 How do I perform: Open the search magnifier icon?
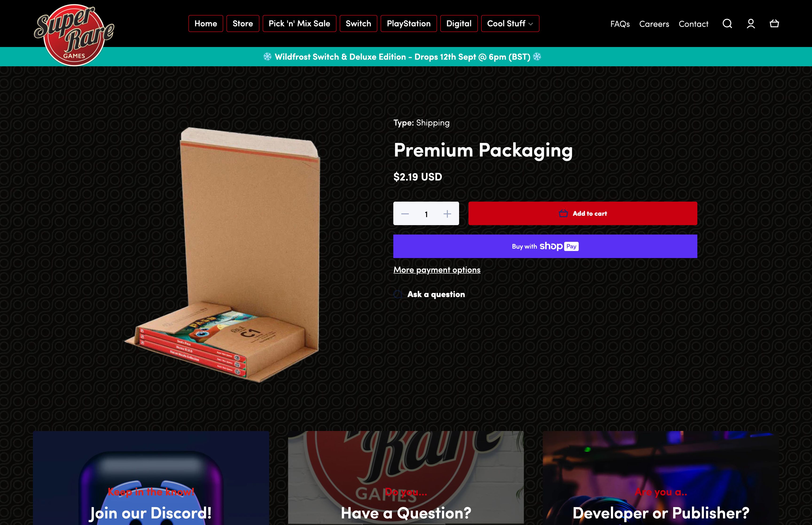point(727,24)
